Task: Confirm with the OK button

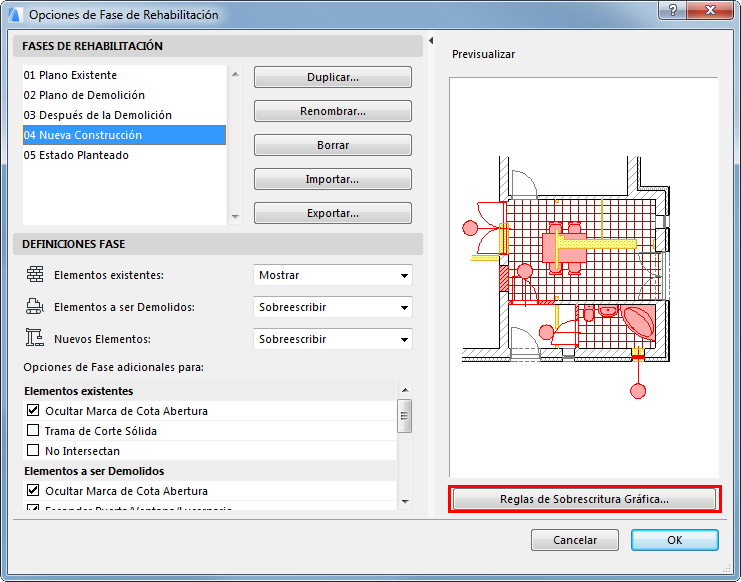Action: pos(675,540)
